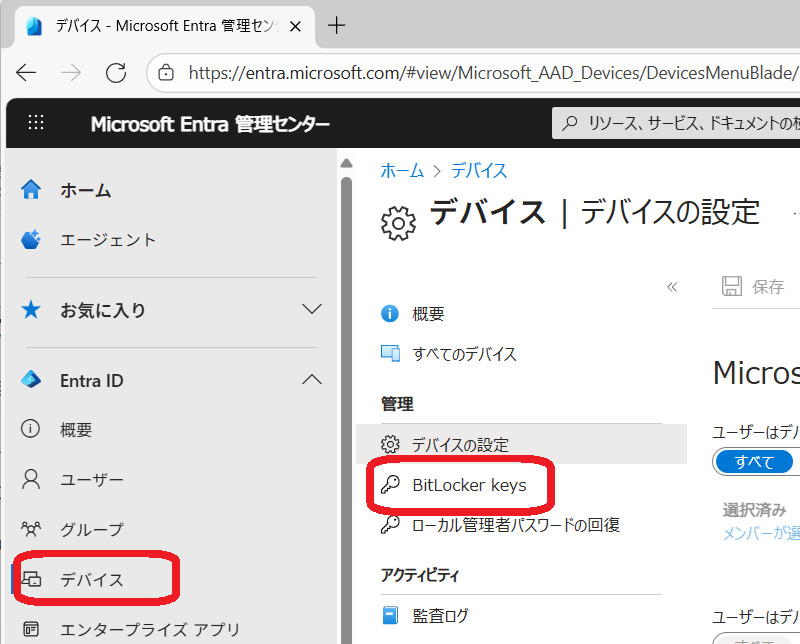This screenshot has width=800, height=644.
Task: Click the 保存 floppy disk icon
Action: (x=732, y=286)
